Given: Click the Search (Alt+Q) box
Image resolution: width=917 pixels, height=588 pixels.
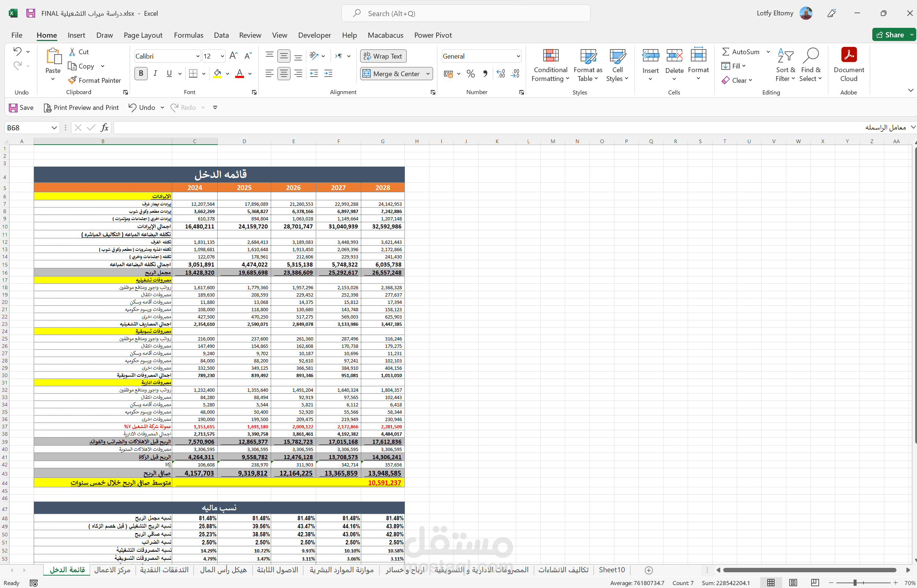Looking at the screenshot, I should [466, 13].
